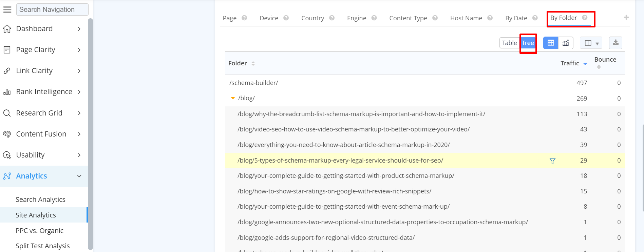This screenshot has height=252, width=644.
Task: Switch to chart view icon
Action: click(566, 43)
